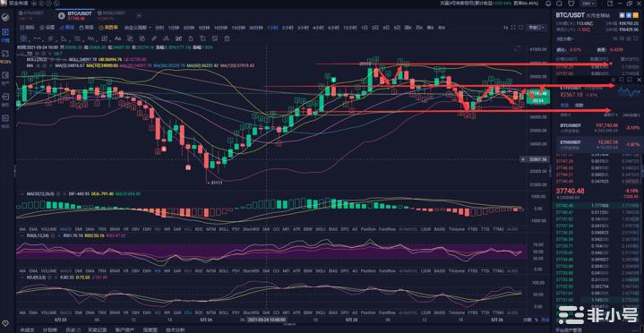The height and width of the screenshot is (333, 644).
Task: Click the 高胜率 high win-rate button
Action: pos(108,27)
